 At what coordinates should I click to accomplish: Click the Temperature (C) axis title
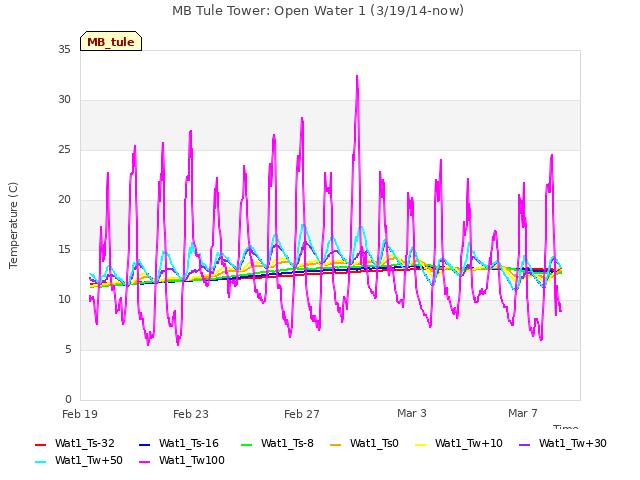(x=13, y=225)
